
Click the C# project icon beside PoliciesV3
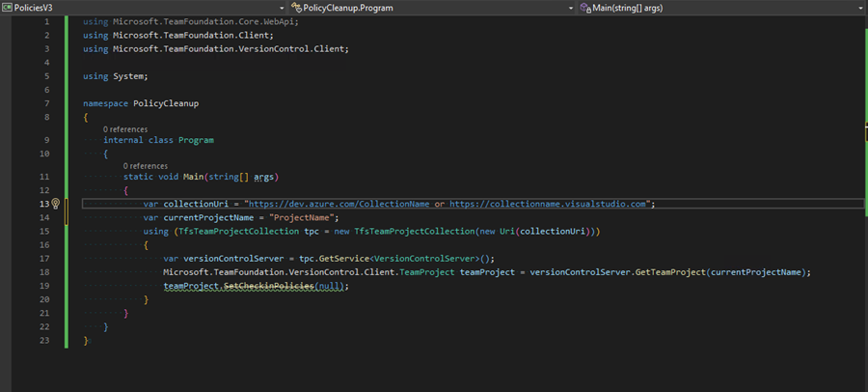coord(7,8)
